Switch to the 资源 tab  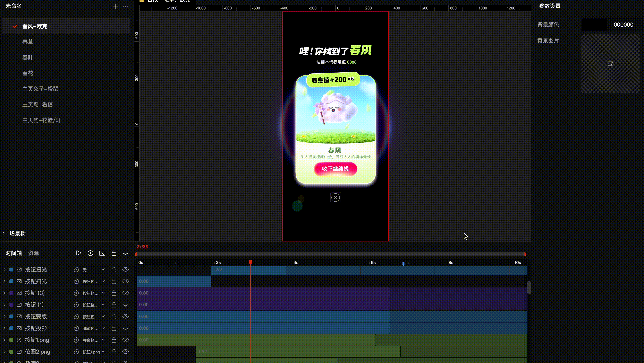33,253
